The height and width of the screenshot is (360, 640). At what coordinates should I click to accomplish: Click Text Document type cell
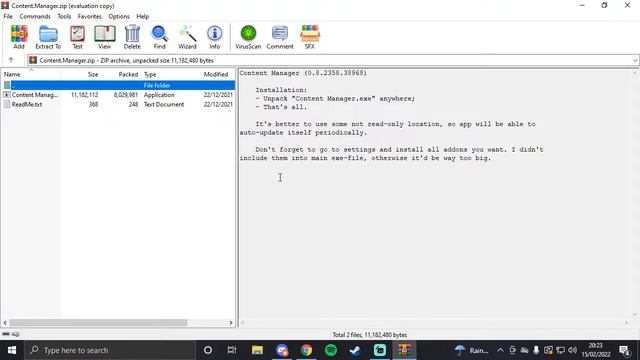(x=164, y=104)
